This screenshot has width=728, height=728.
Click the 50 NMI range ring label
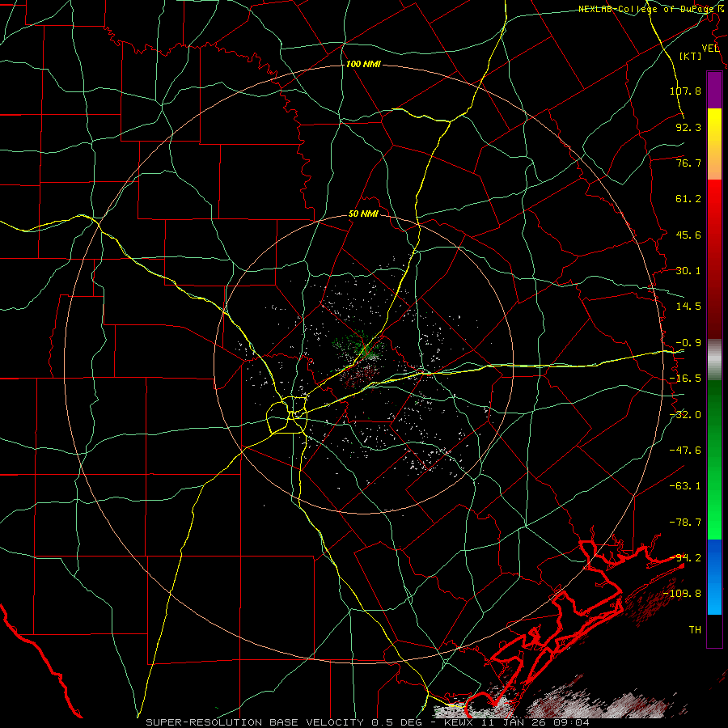(363, 214)
